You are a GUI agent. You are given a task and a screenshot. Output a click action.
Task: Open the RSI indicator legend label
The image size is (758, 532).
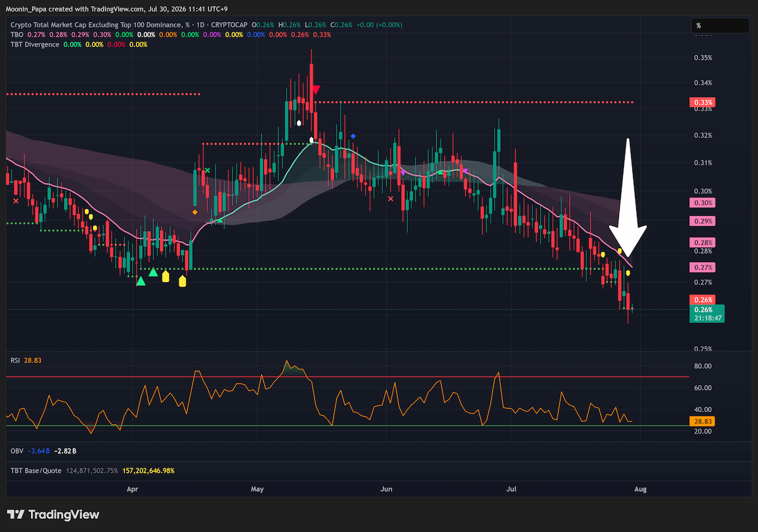15,360
